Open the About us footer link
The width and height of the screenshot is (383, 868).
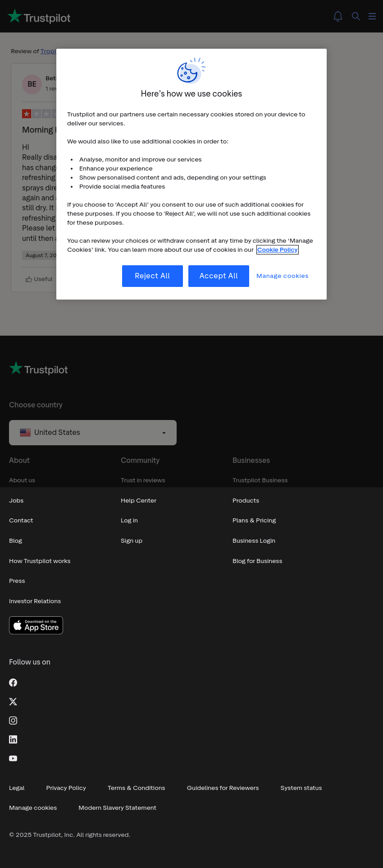(x=22, y=480)
